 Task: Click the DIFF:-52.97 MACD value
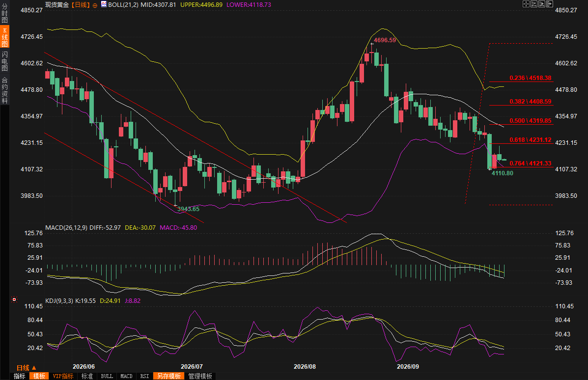(105, 227)
